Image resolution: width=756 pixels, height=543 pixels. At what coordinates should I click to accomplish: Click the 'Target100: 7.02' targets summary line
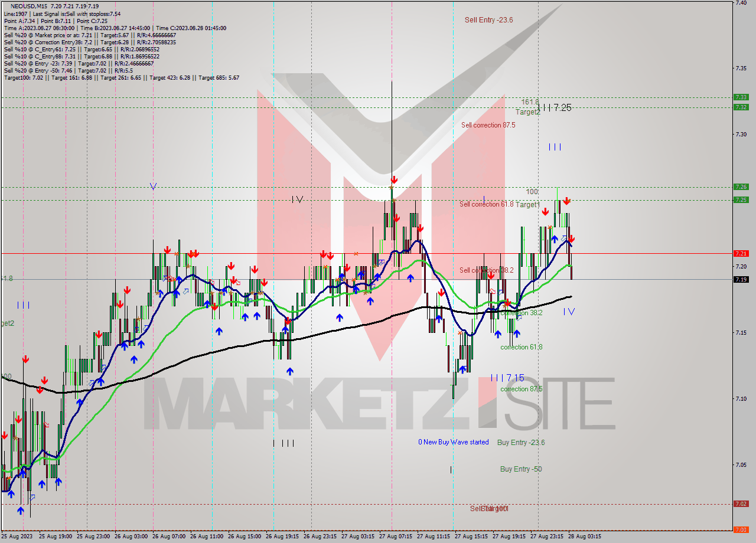click(121, 77)
